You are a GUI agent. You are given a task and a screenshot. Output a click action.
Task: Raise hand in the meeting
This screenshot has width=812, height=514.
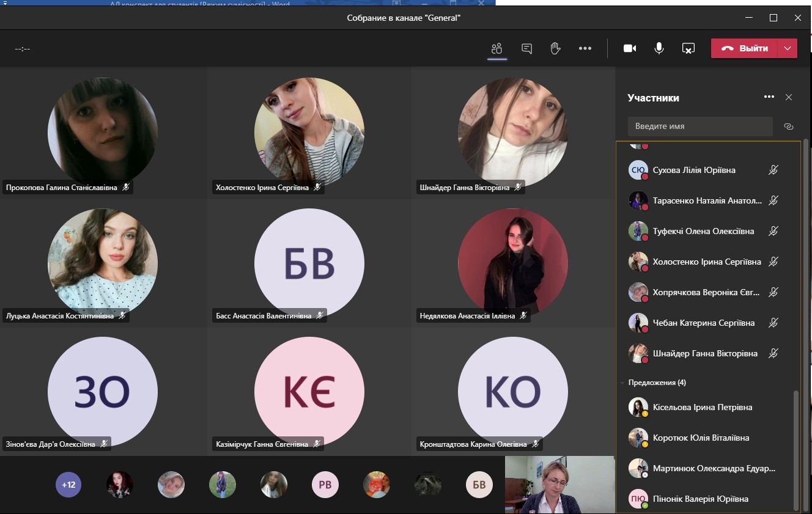[x=555, y=49]
